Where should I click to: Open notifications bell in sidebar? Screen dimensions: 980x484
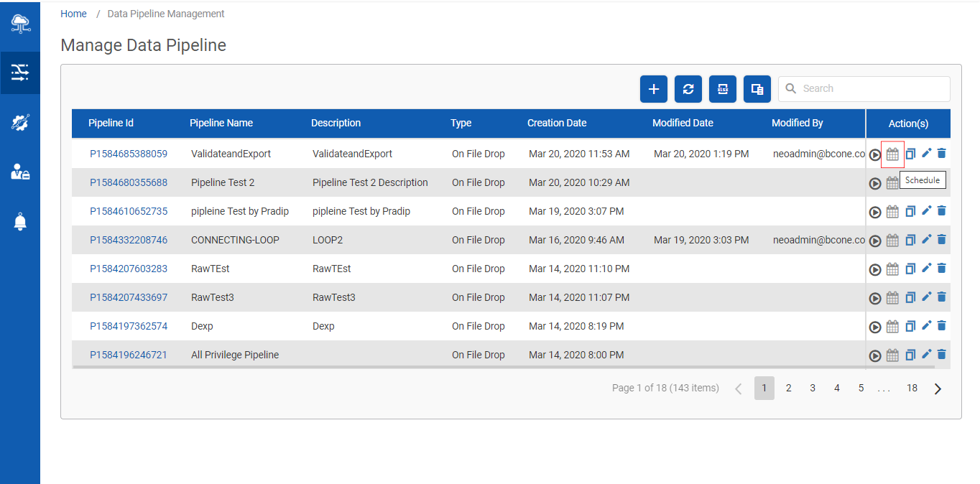pyautogui.click(x=20, y=222)
